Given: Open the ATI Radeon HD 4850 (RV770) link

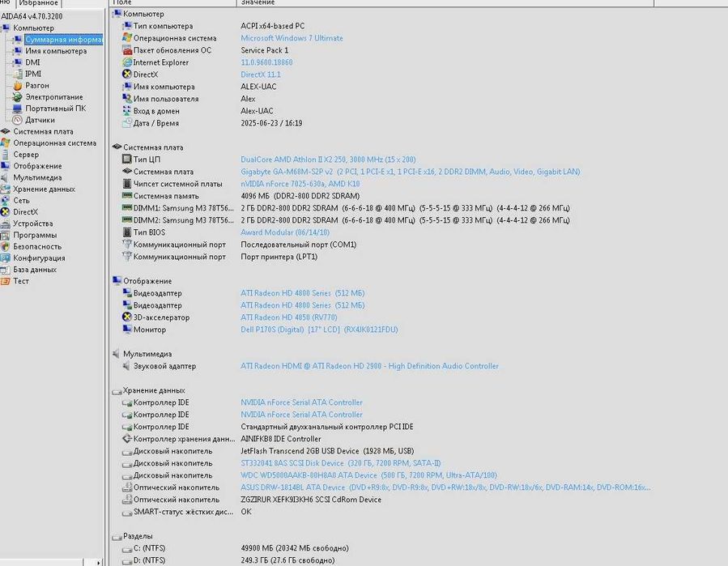Looking at the screenshot, I should 289,317.
